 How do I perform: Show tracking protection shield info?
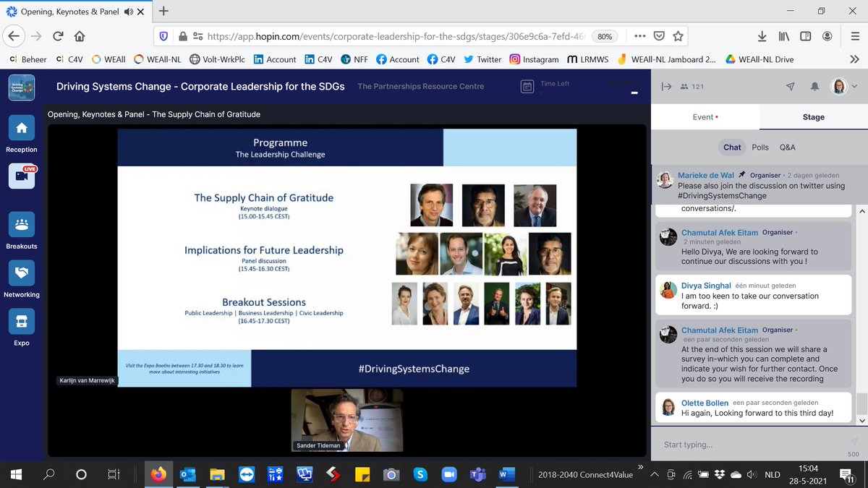coord(164,36)
